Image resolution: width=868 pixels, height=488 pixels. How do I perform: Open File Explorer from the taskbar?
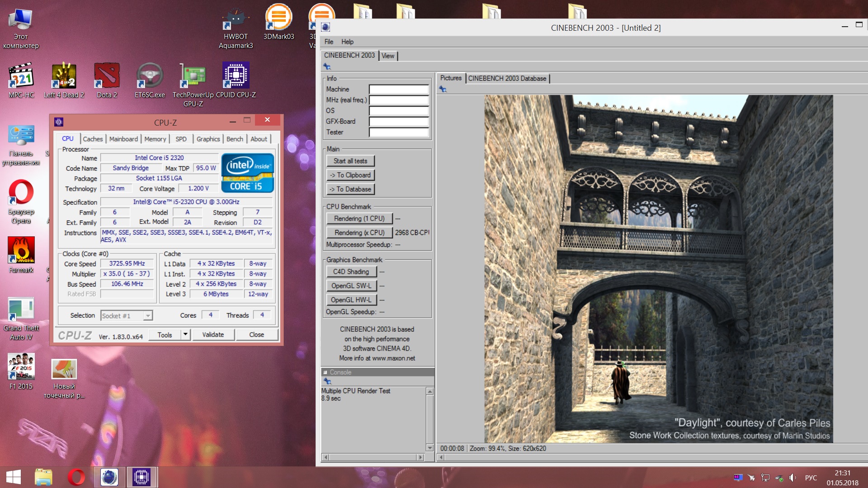[x=43, y=477]
